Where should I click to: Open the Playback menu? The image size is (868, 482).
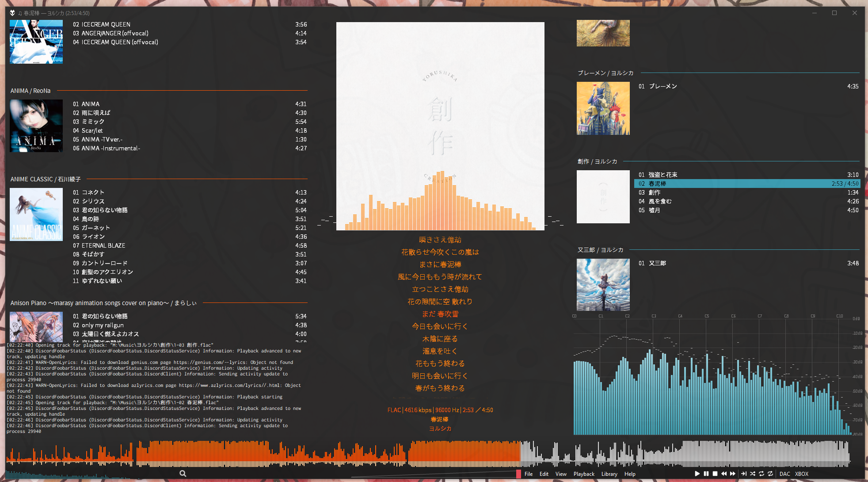pos(584,474)
